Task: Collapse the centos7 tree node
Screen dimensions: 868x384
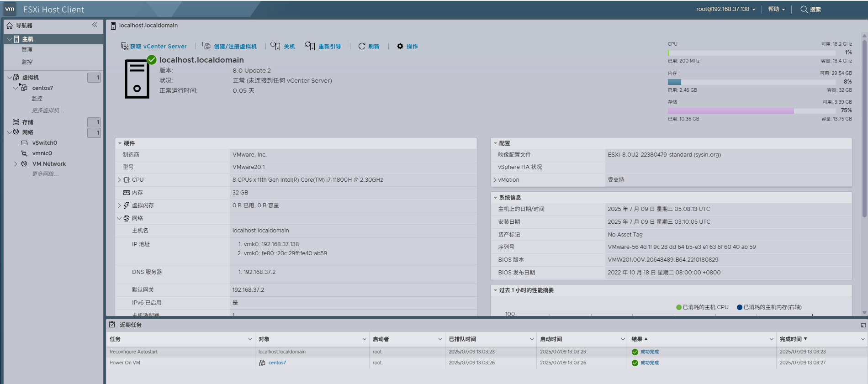Action: click(x=15, y=88)
